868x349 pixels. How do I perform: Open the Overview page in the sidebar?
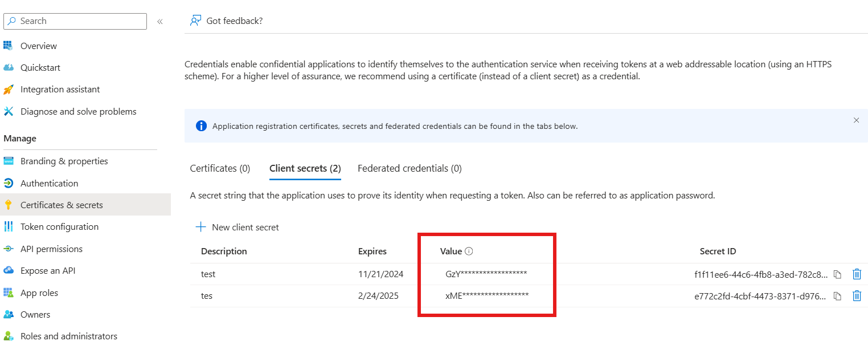(38, 46)
